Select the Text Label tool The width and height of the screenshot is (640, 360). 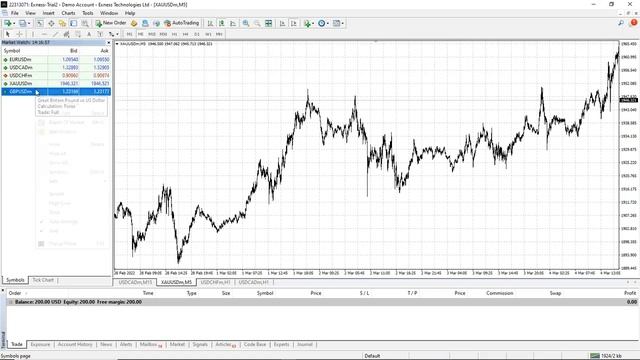[100, 34]
